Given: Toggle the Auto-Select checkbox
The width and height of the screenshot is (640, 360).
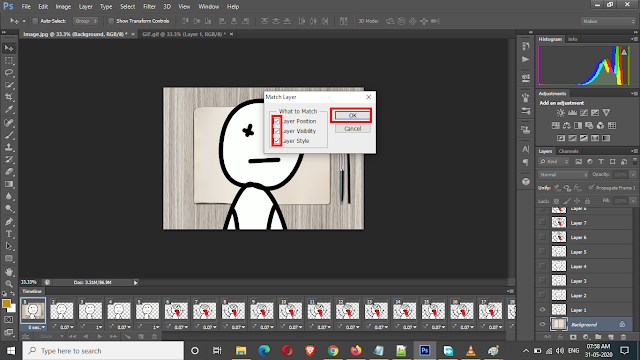Looking at the screenshot, I should coord(35,21).
